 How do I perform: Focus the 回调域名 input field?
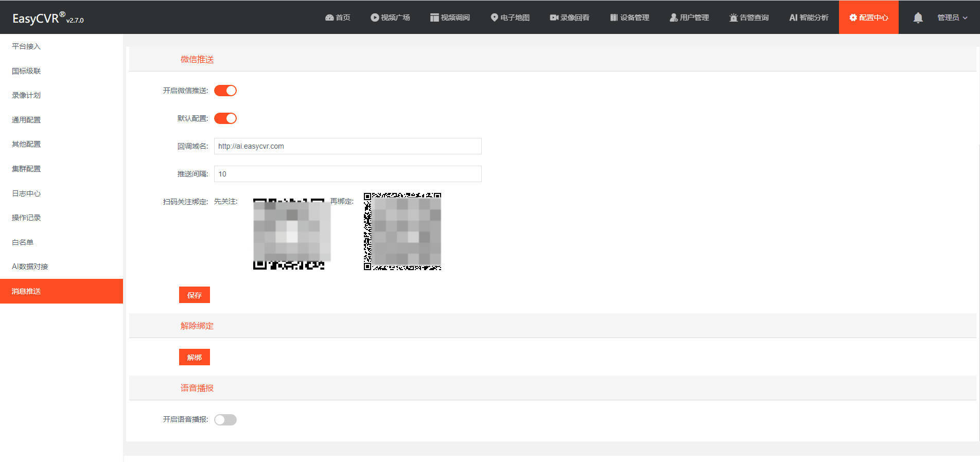click(x=348, y=146)
